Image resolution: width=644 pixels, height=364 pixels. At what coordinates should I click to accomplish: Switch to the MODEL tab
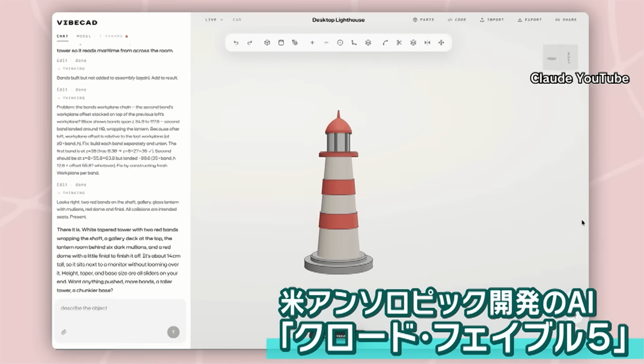click(84, 36)
